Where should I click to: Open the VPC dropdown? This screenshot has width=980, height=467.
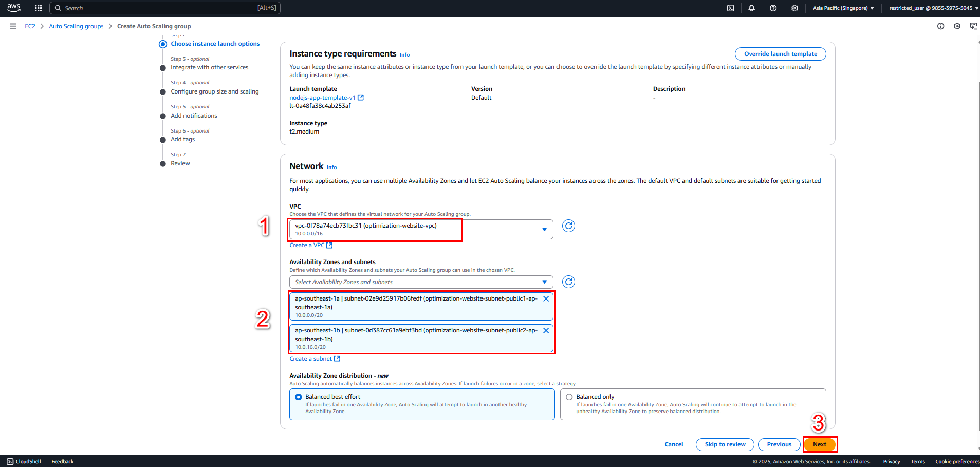(x=421, y=229)
